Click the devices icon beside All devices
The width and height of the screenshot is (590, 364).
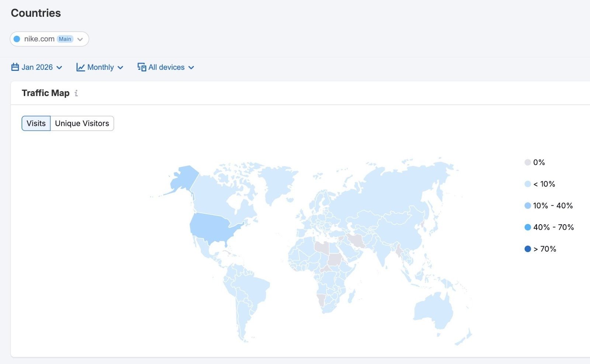tap(141, 67)
